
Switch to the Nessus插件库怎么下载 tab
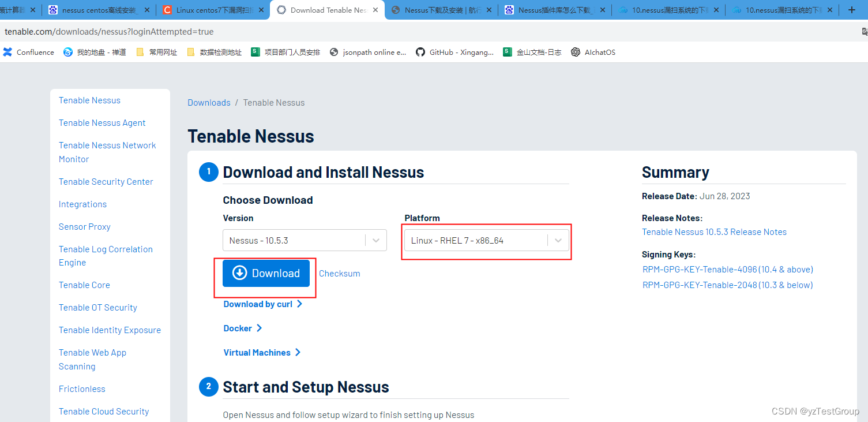pyautogui.click(x=554, y=10)
